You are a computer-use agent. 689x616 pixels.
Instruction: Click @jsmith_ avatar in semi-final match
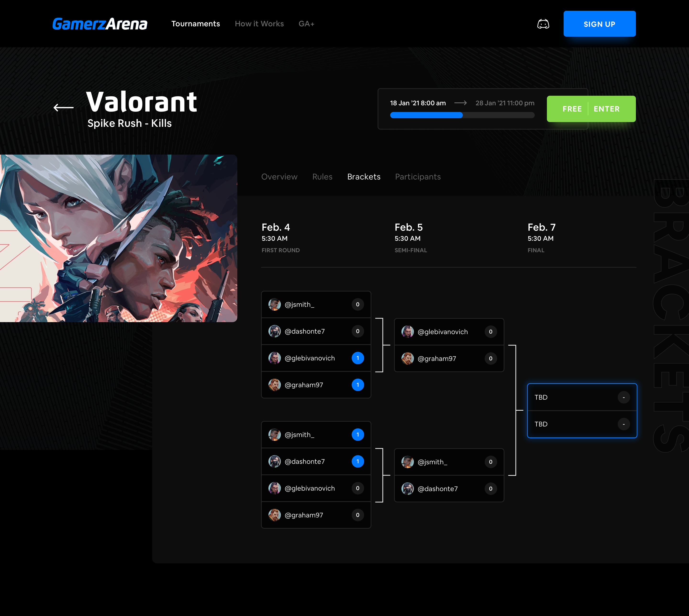pyautogui.click(x=407, y=462)
